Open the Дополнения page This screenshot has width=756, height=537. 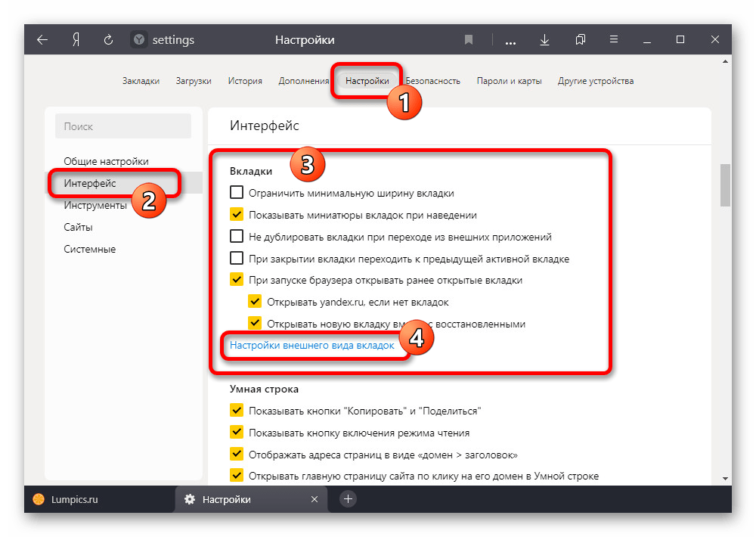303,81
